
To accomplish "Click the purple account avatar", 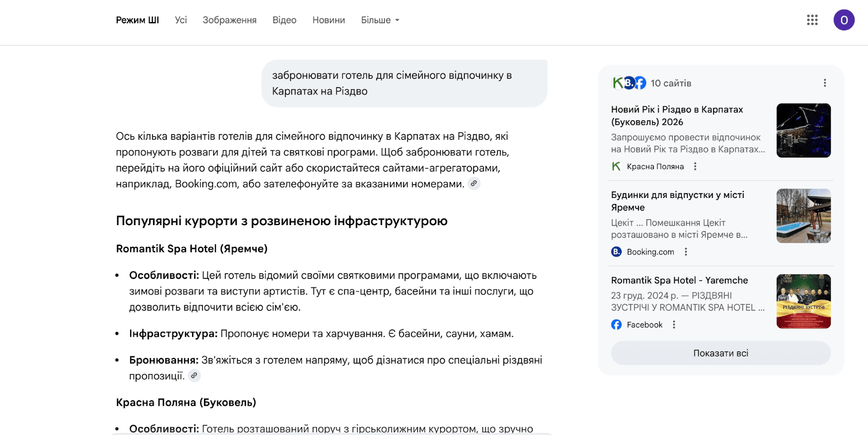I will point(844,20).
